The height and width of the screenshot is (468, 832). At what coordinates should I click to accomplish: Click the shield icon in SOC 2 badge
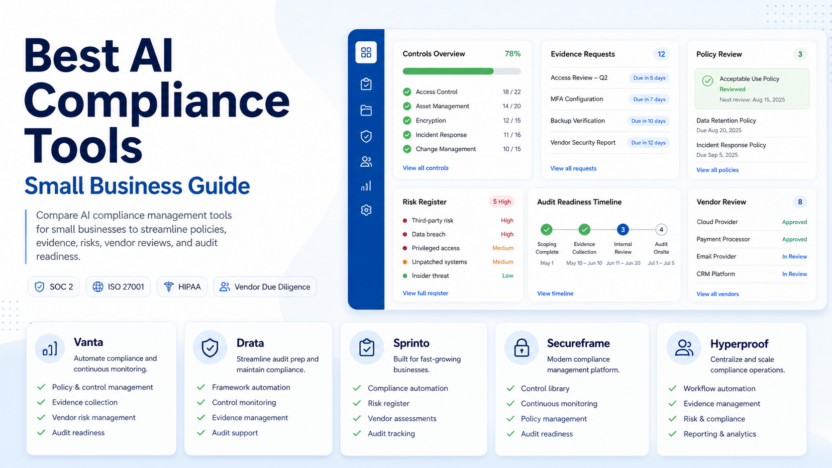point(39,287)
